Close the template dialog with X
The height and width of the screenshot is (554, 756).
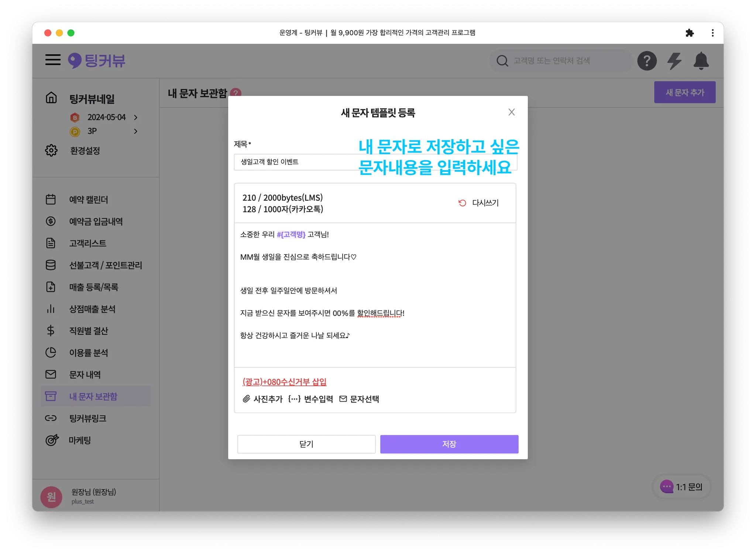coord(511,112)
